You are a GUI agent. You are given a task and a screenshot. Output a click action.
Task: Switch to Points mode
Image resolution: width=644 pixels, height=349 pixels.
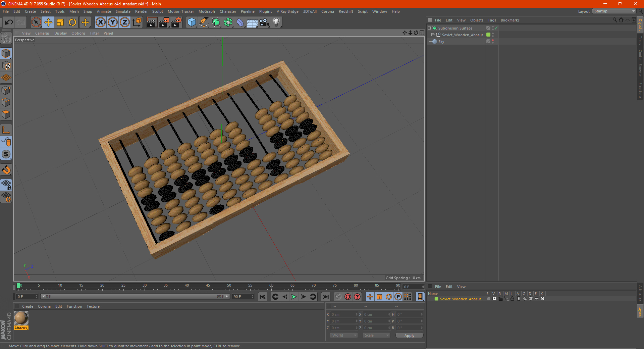tap(6, 90)
